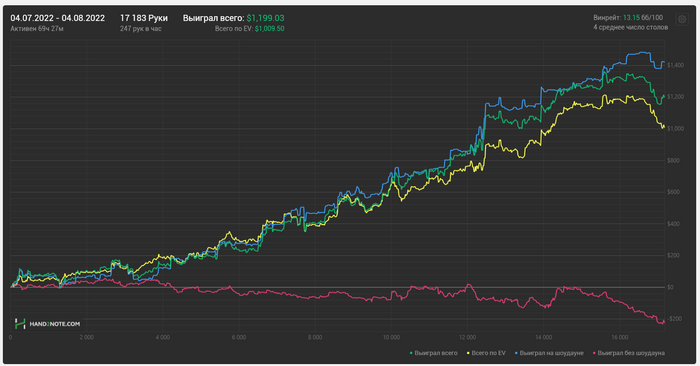
Task: Click the 16 000 x-axis label
Action: [620, 337]
